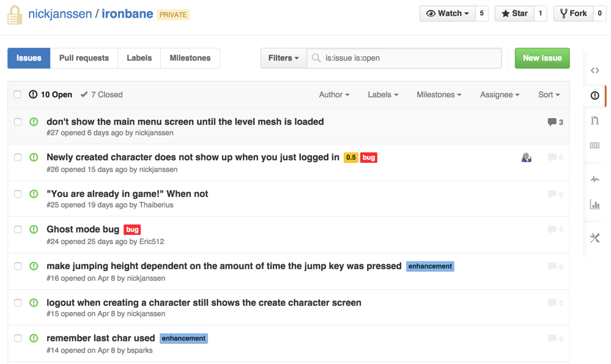Click the comment icon on issue #26
Viewport: 611px width, 364px height.
[x=552, y=157]
